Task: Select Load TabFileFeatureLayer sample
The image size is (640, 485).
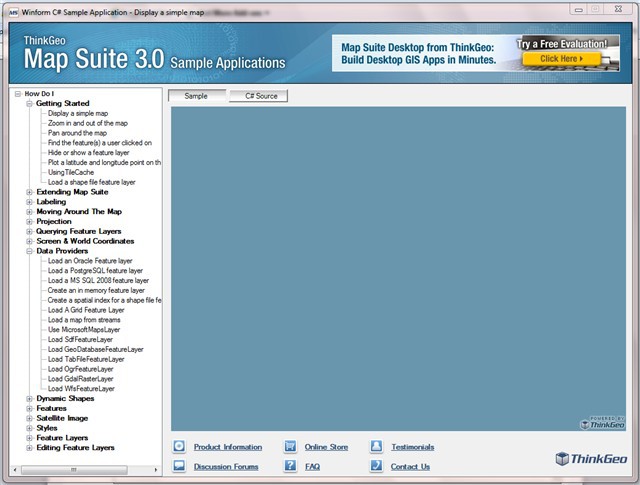Action: tap(86, 359)
